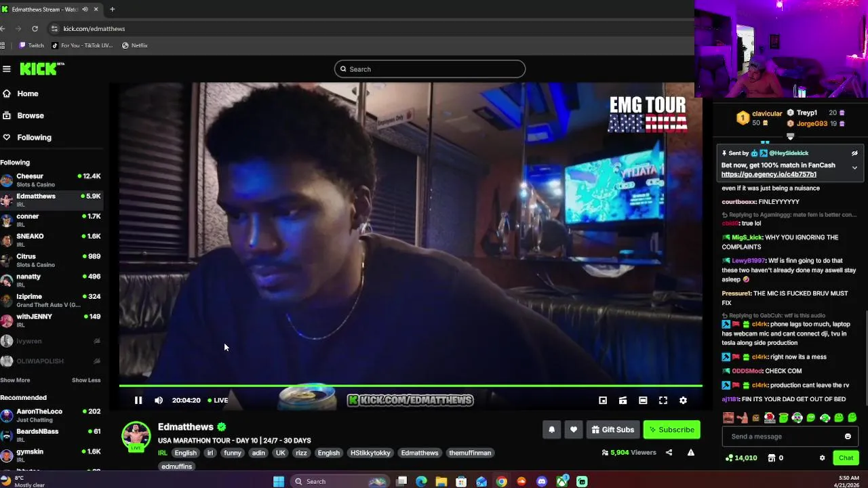Mute the stream volume
868x488 pixels.
[159, 401]
